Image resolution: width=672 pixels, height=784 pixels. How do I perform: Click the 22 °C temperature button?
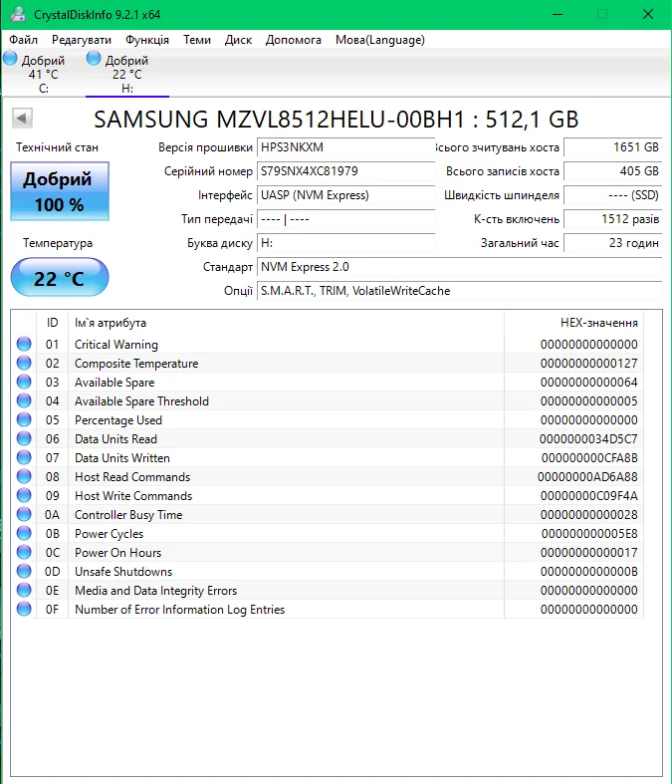click(x=60, y=278)
